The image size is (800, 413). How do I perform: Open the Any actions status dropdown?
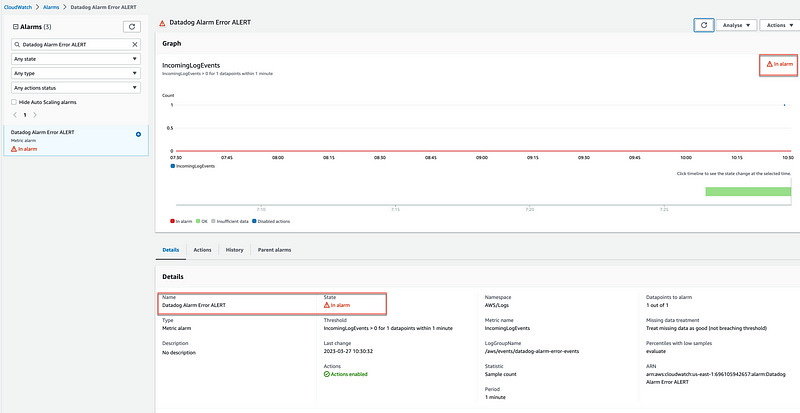coord(76,88)
